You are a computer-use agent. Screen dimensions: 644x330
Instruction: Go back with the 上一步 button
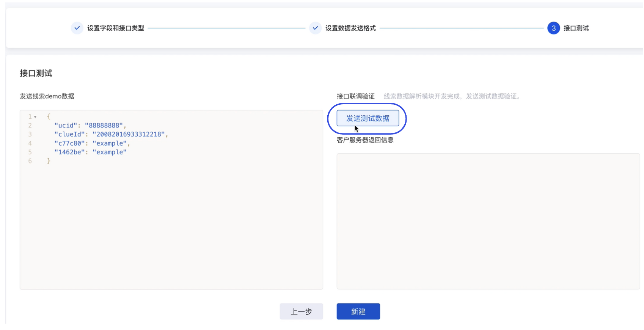tap(301, 311)
